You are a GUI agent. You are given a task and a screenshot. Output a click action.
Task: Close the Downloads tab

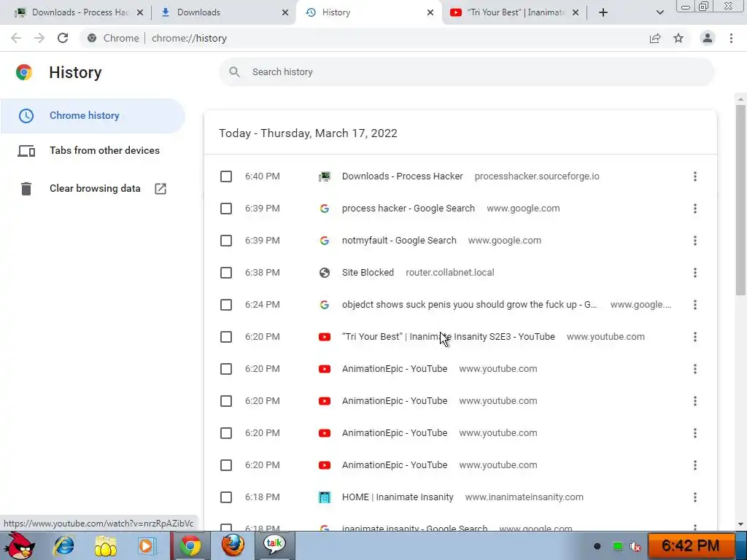tap(285, 12)
